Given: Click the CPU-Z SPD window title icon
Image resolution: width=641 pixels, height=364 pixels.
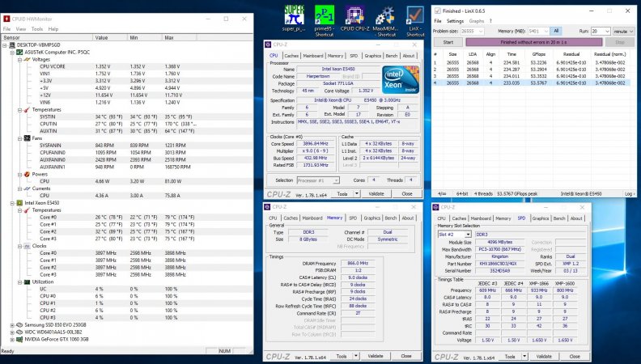Looking at the screenshot, I should [436, 207].
